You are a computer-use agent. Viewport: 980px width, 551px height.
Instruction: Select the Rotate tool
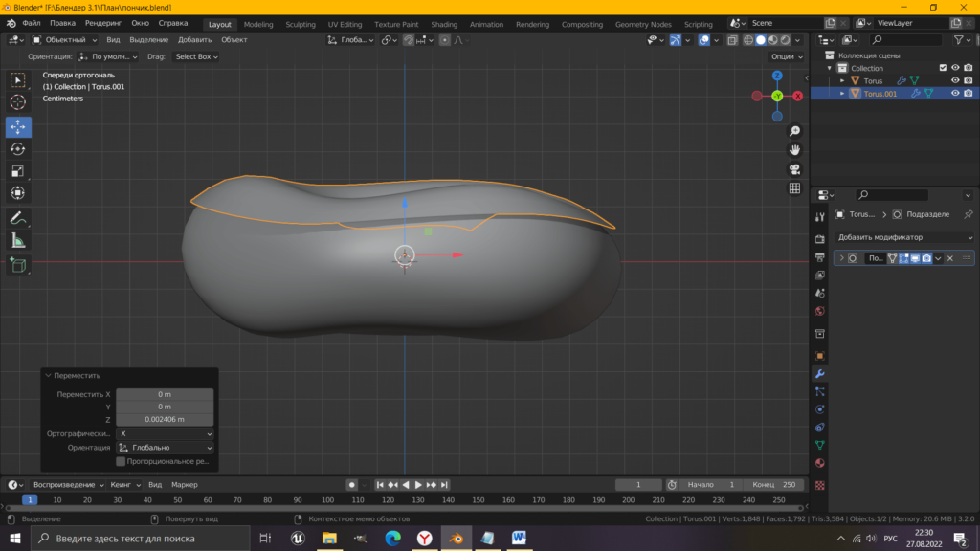pos(18,149)
